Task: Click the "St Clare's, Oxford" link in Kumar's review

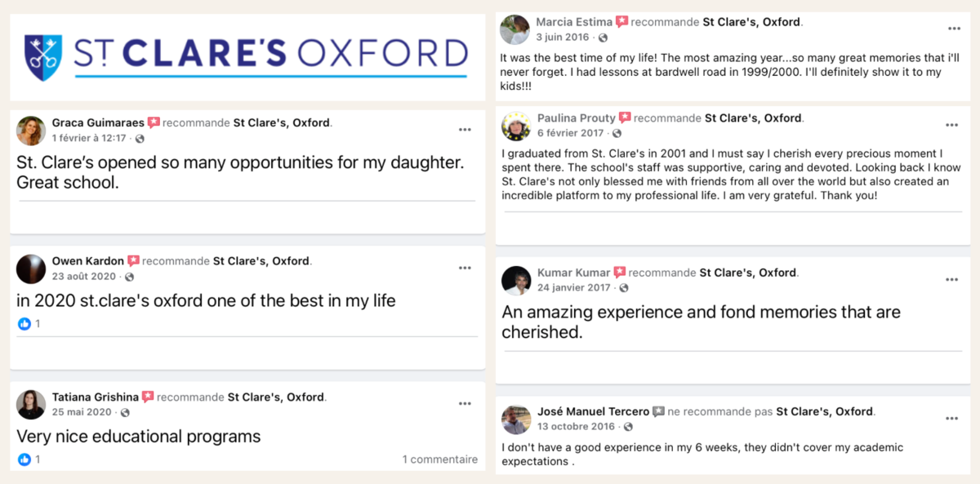Action: 747,273
